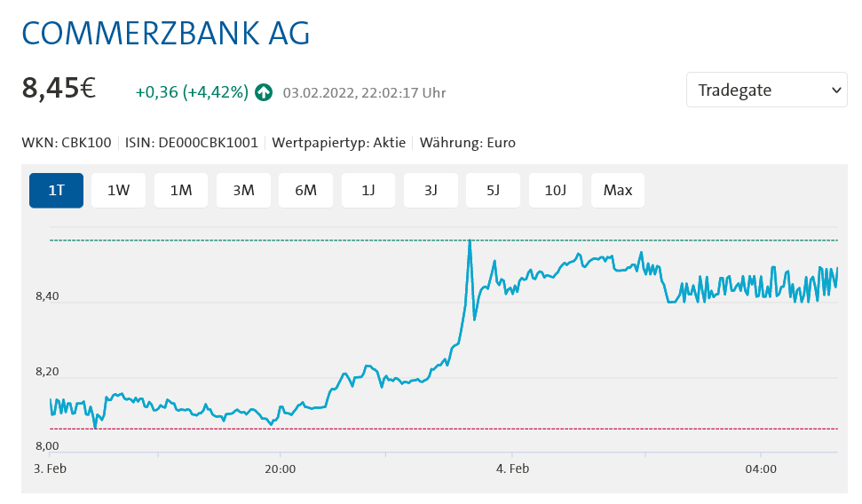The height and width of the screenshot is (504, 862).
Task: Select the 1T time range tab
Action: [x=56, y=190]
